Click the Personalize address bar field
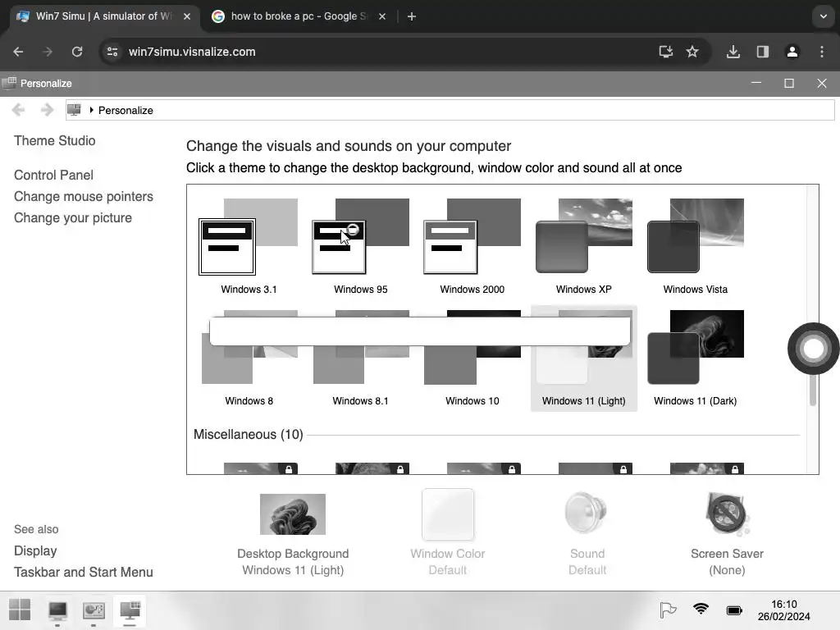Viewport: 840px width, 630px height. 450,110
